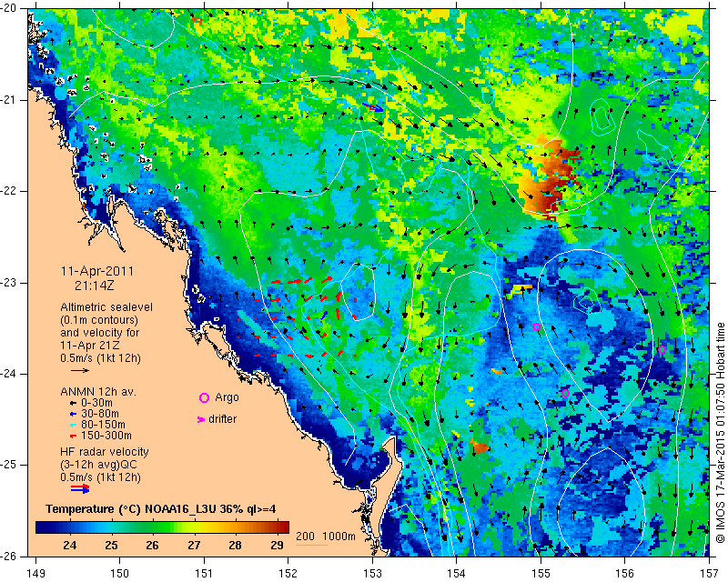Click the dark blue 24°C region of colorbar

(x=70, y=527)
